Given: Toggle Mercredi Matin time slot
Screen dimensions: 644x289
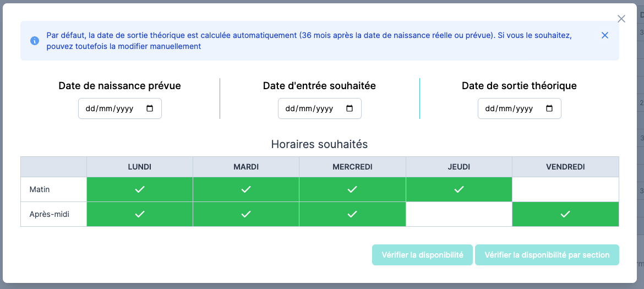Looking at the screenshot, I should pyautogui.click(x=352, y=189).
